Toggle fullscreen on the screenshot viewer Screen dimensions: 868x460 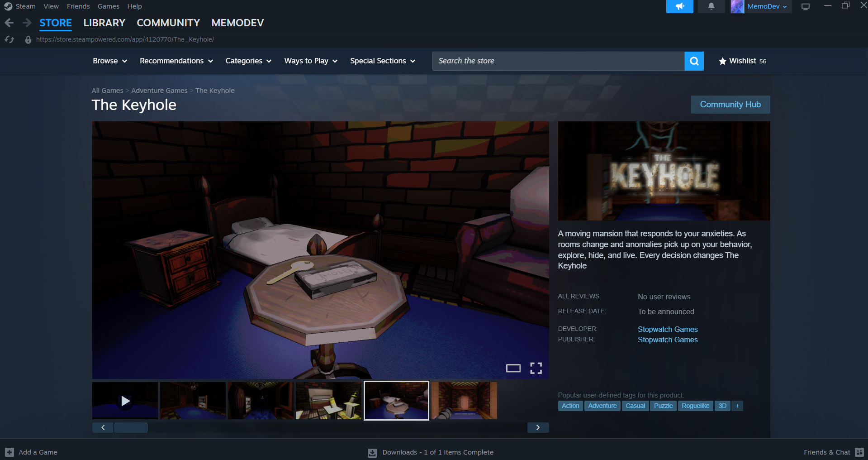(x=536, y=368)
